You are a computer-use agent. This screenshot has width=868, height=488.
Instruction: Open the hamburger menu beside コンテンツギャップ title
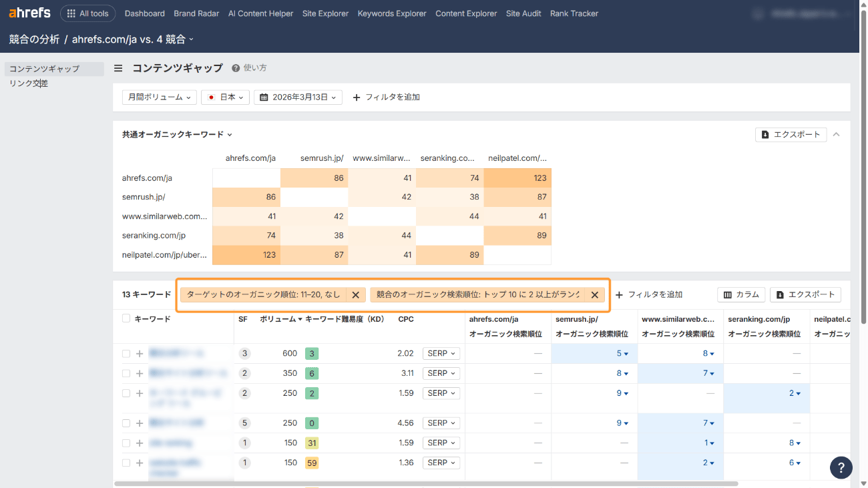pos(118,67)
